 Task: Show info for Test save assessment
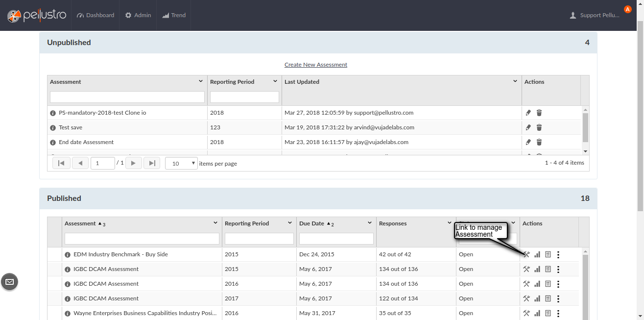(53, 127)
